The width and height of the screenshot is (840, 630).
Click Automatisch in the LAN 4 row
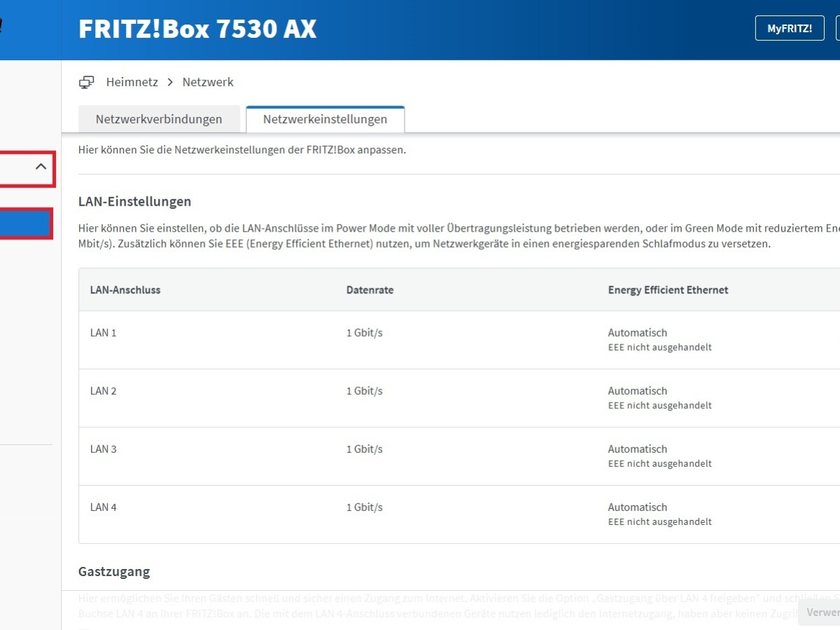pos(638,507)
